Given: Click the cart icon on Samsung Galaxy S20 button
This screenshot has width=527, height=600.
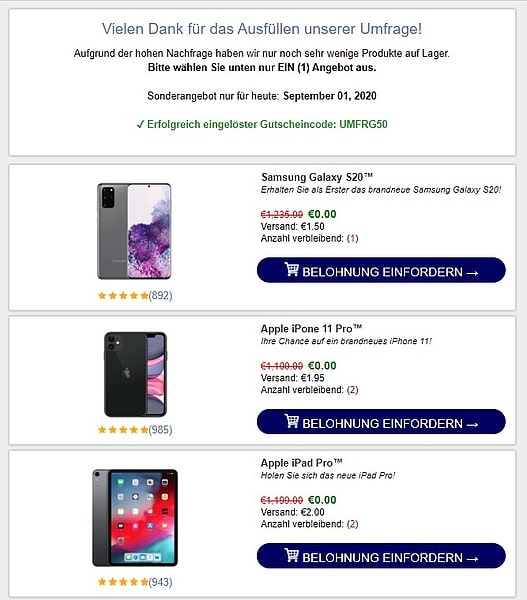Looking at the screenshot, I should [x=291, y=269].
